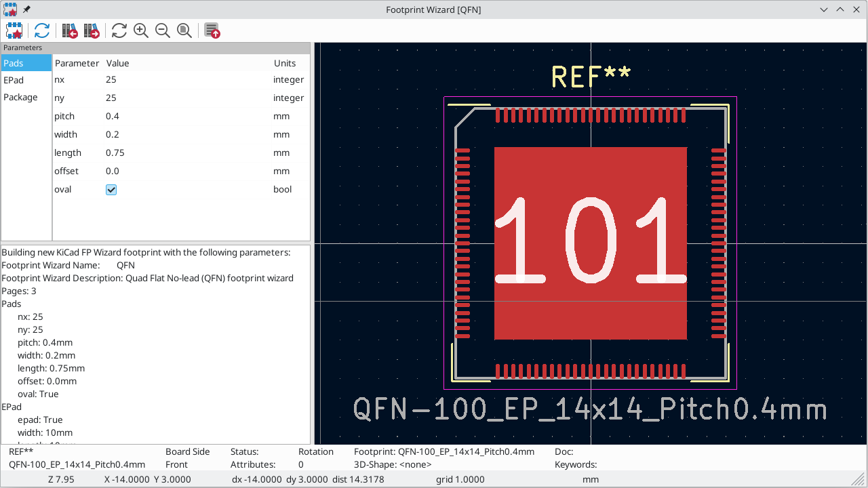Zoom to fit the footprint
Image resolution: width=868 pixels, height=488 pixels.
tap(184, 30)
